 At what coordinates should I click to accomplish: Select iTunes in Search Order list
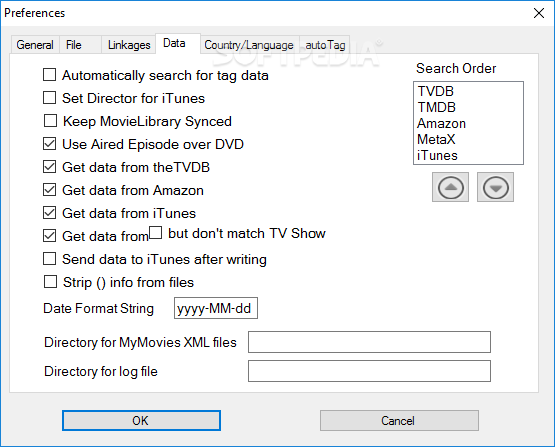[437, 155]
